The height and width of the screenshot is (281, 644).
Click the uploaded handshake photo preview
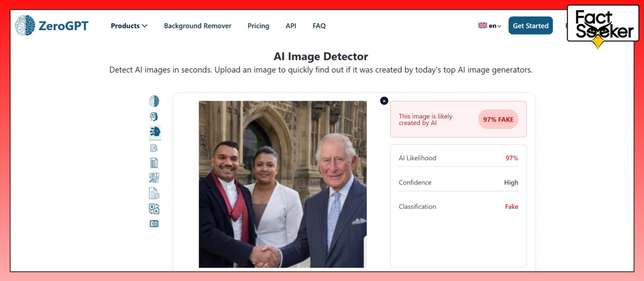(x=283, y=184)
